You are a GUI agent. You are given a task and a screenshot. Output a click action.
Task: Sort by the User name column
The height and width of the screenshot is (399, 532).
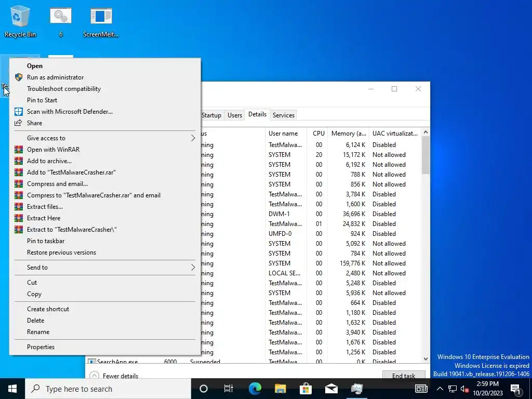tap(286, 134)
